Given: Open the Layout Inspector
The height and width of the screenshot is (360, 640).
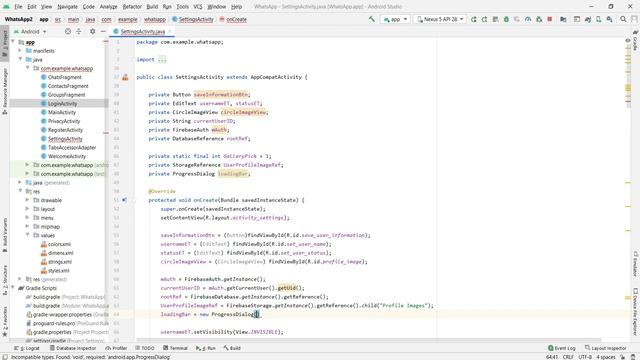Looking at the screenshot, I should click(x=606, y=348).
